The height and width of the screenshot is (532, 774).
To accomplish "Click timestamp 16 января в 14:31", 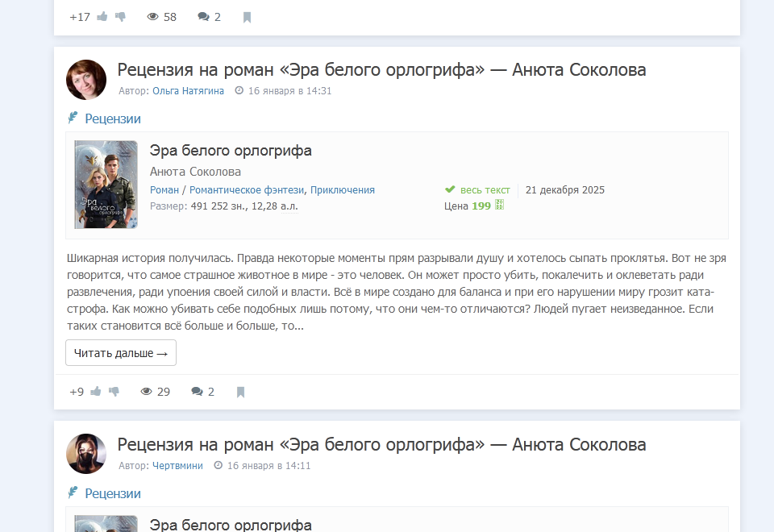I will click(289, 91).
